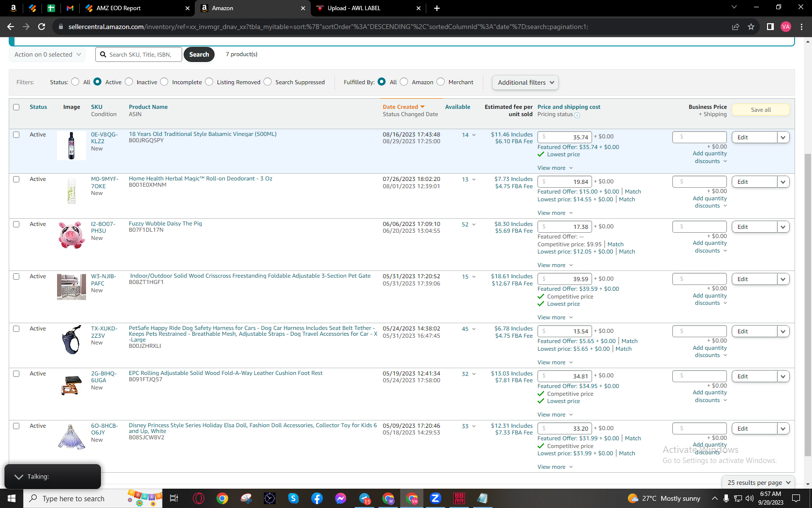812x508 pixels.
Task: Open the VA profile avatar
Action: pos(786,27)
